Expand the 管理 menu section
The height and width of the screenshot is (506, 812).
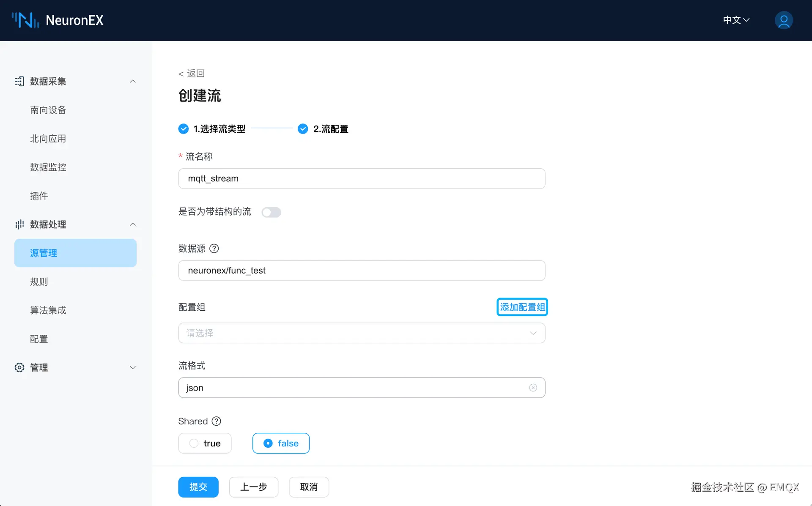(133, 367)
